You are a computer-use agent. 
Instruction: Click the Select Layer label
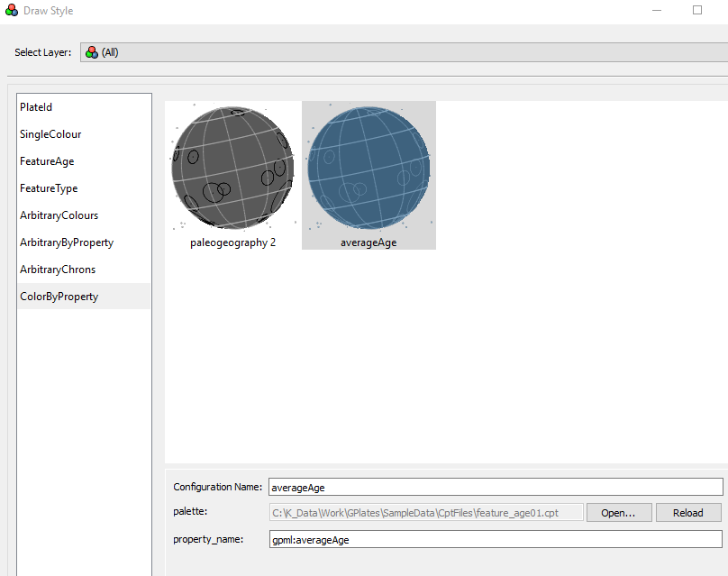pyautogui.click(x=42, y=52)
